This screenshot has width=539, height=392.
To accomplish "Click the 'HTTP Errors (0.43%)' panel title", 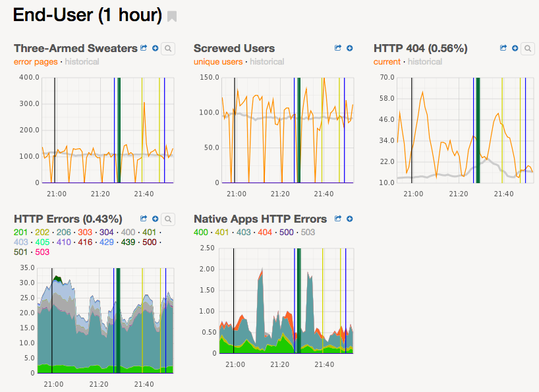I will [x=68, y=219].
